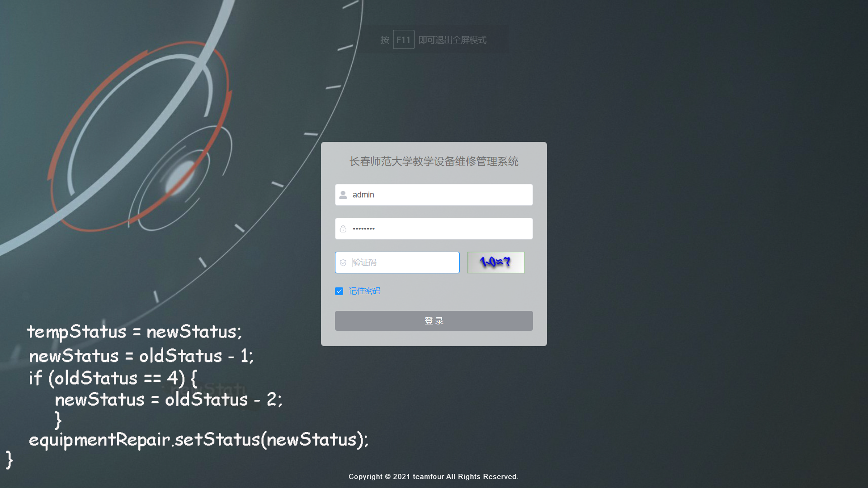Click the 登录 login button
868x488 pixels.
coord(434,320)
